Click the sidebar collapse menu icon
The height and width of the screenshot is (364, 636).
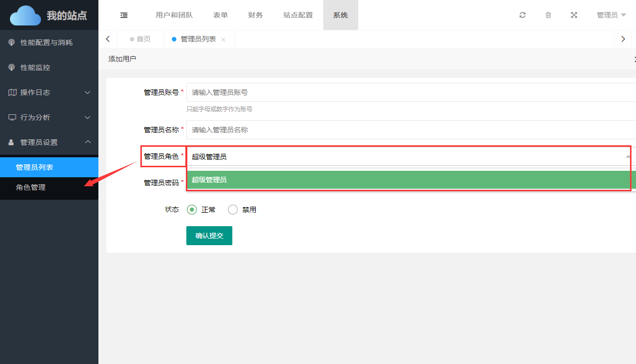(124, 15)
